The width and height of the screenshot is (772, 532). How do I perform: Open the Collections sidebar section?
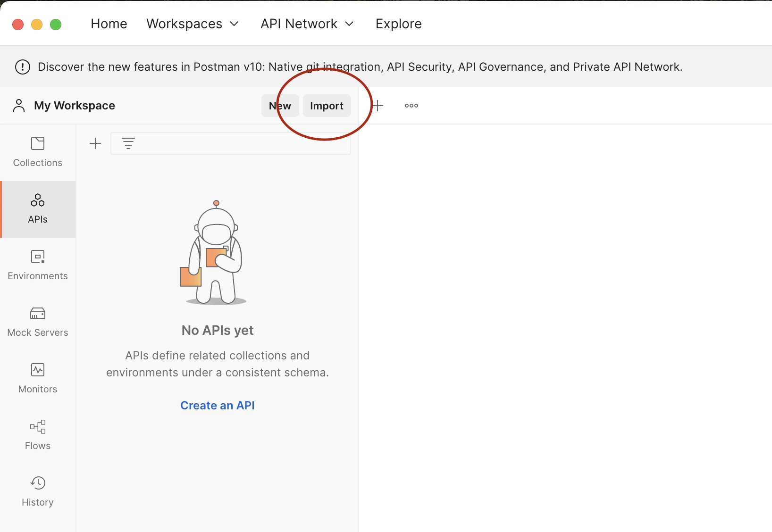[38, 152]
